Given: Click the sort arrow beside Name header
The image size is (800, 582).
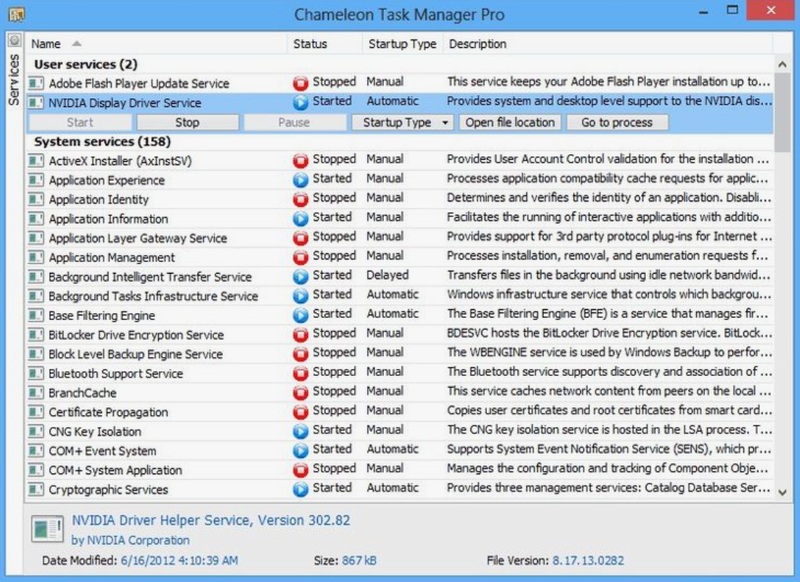Looking at the screenshot, I should point(77,44).
